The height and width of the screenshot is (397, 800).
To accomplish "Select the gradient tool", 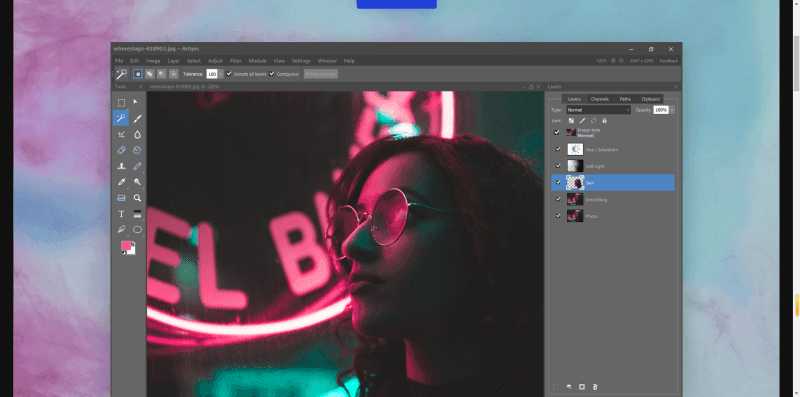I will [x=137, y=214].
